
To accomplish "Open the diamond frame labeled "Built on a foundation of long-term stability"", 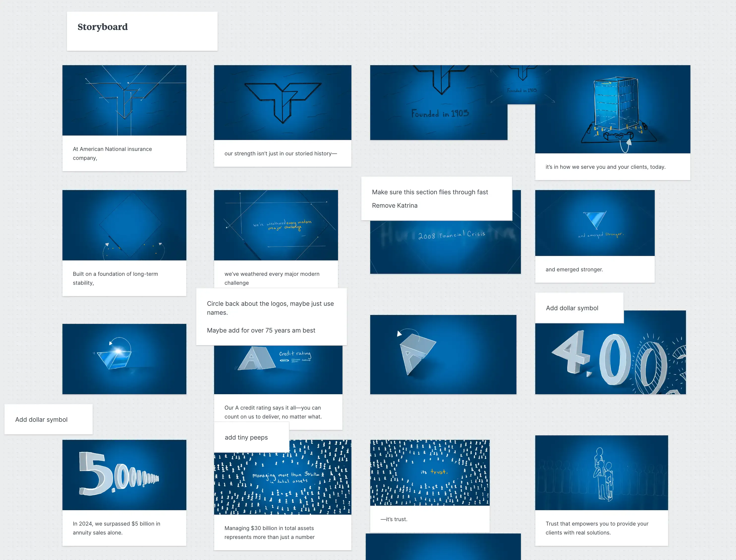I will coord(124,225).
